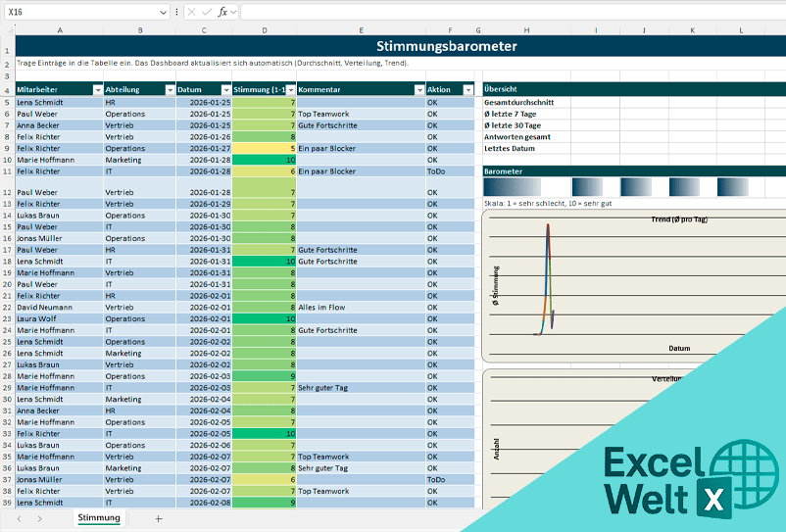The image size is (786, 532).
Task: Click the previous sheet navigation arrow
Action: click(18, 518)
